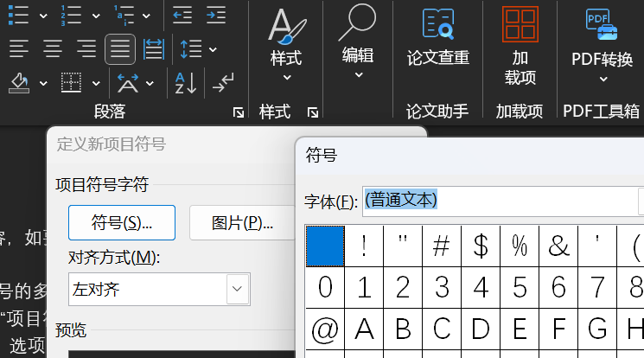Image resolution: width=644 pixels, height=358 pixels.
Task: Open 对齐方式 alignment combo box
Action: point(159,290)
